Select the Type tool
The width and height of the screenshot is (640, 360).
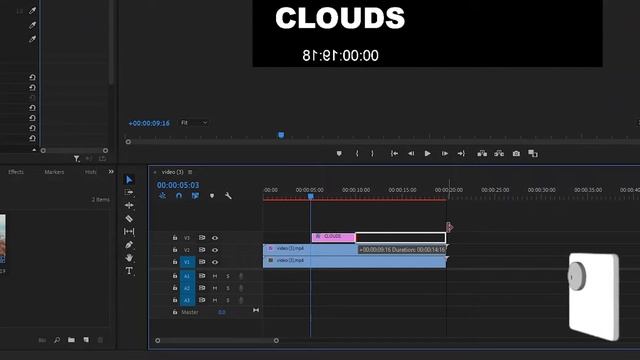(129, 271)
